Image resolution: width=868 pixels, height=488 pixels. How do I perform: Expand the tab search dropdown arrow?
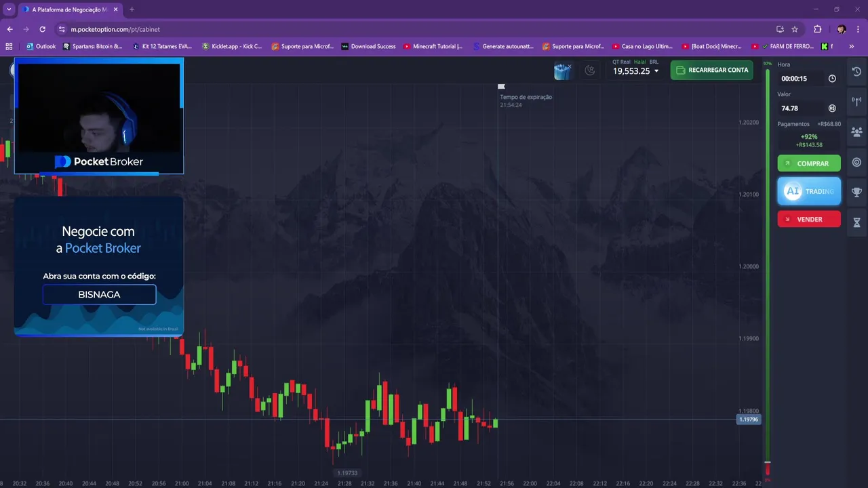(9, 9)
